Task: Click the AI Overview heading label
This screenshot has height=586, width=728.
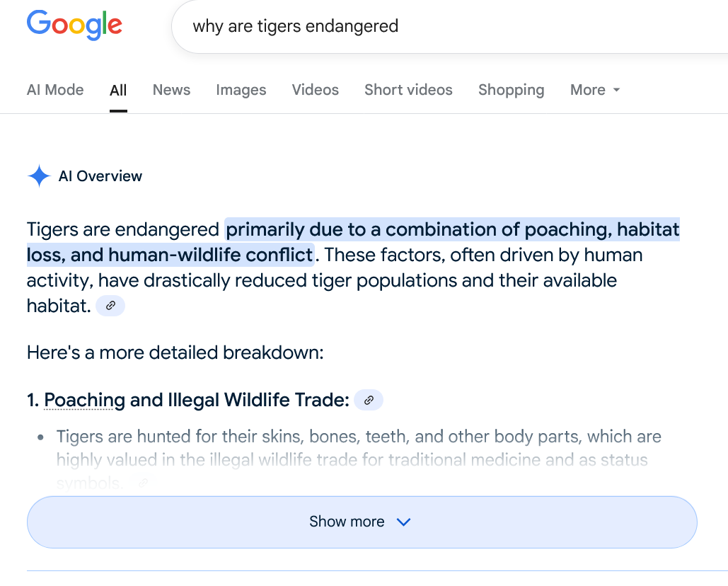Action: 100,176
